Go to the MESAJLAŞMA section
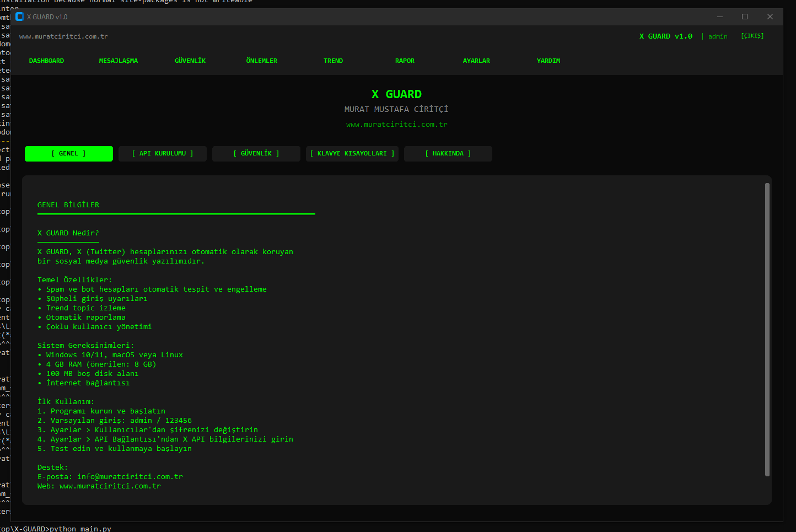This screenshot has height=532, width=796. (x=119, y=61)
